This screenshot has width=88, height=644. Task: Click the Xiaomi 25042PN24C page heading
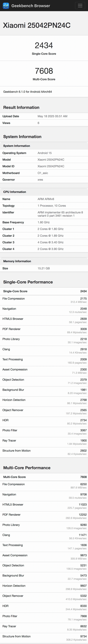point(37,25)
